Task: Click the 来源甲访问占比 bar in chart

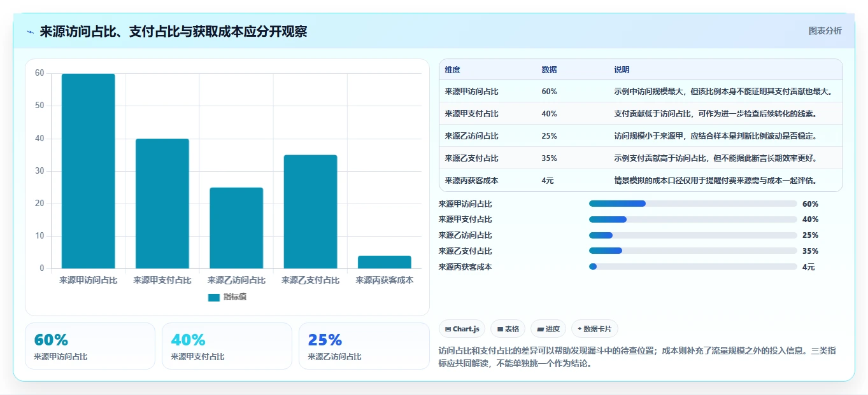Action: coord(88,171)
